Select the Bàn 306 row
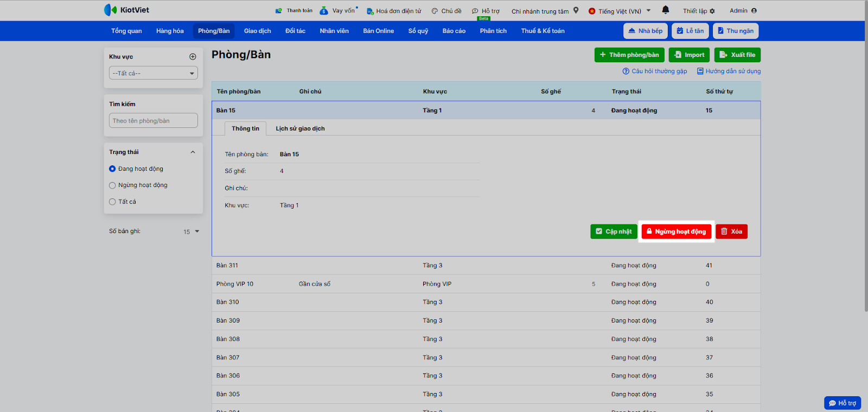 (486, 376)
